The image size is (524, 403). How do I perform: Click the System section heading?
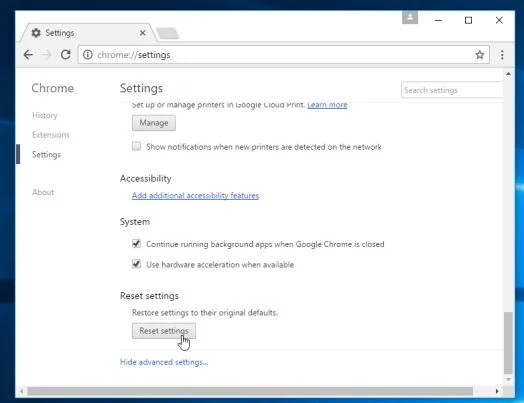pos(135,222)
